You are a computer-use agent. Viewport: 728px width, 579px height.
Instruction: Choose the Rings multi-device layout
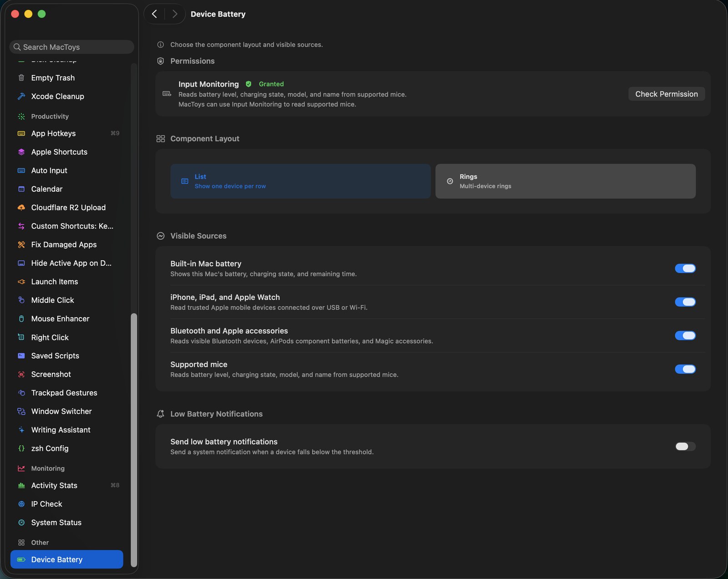click(566, 181)
